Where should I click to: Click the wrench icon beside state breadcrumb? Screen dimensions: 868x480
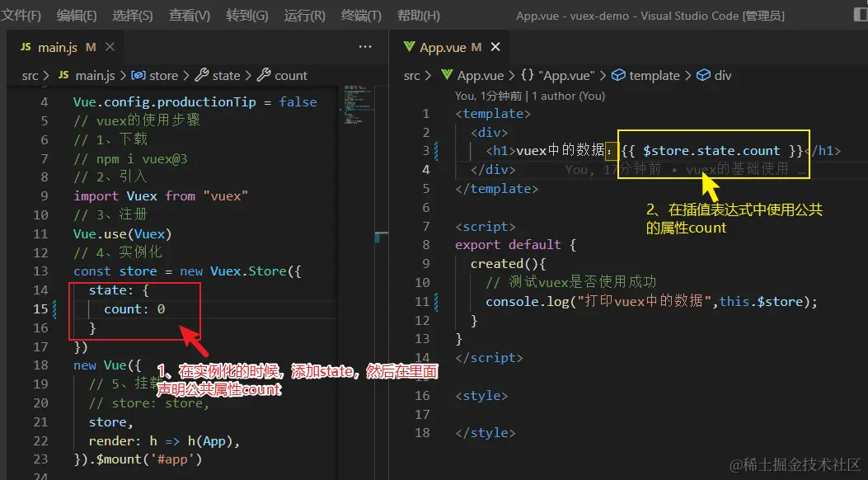[x=202, y=75]
